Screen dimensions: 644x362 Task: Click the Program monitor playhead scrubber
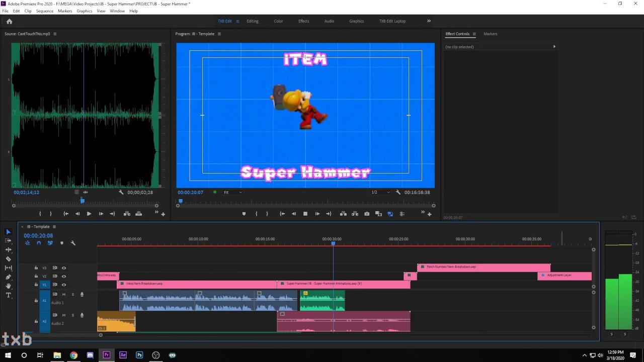[180, 201]
